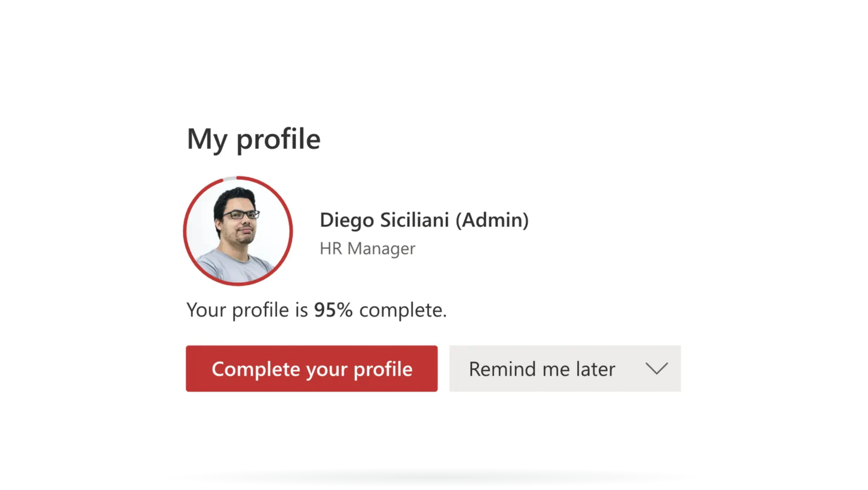Click the My profile heading
This screenshot has height=490, width=868.
coord(254,139)
